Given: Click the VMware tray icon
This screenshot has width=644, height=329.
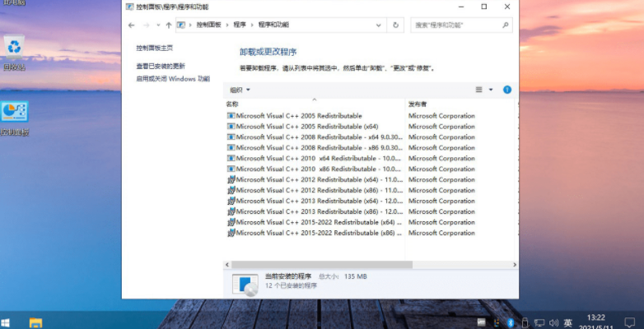Looking at the screenshot, I should click(x=481, y=323).
